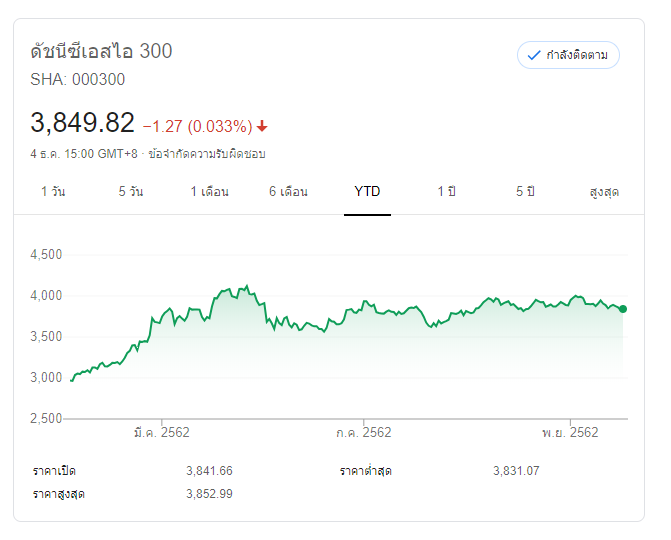
Task: Click the checkmark icon in follow button
Action: click(x=535, y=55)
